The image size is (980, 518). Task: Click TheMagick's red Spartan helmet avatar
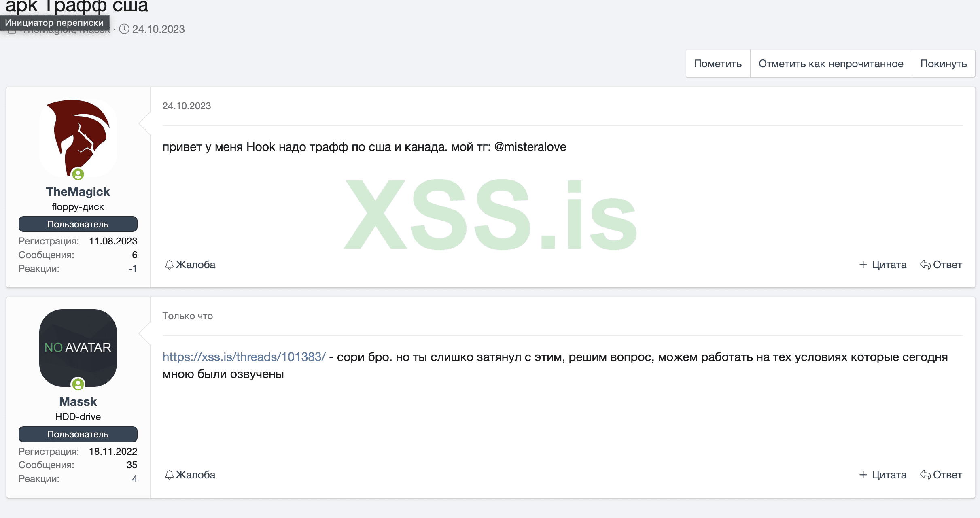pos(78,136)
